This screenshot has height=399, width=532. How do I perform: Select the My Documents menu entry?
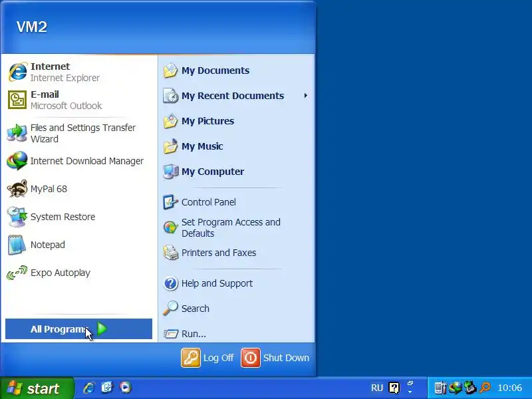(237, 70)
